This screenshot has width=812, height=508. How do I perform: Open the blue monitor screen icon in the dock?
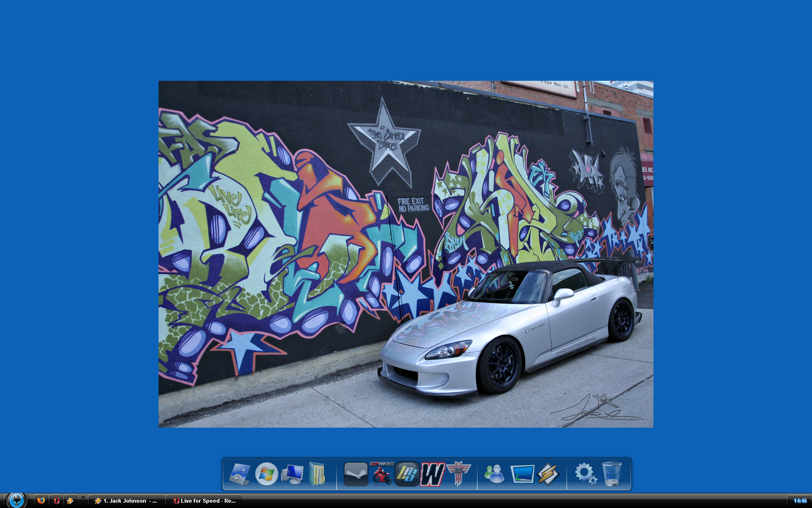pyautogui.click(x=522, y=474)
